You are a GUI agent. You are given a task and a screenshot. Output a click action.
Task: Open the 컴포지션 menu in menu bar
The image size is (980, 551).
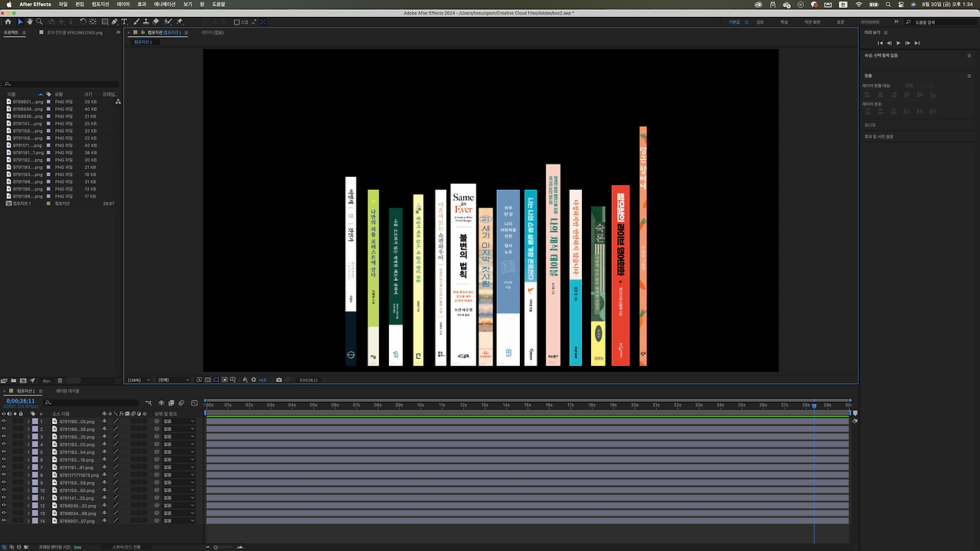pos(100,5)
